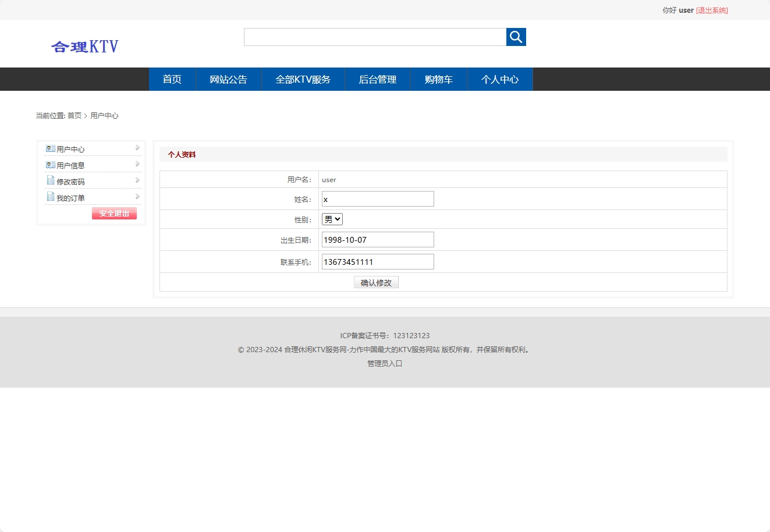Click the search magnifier icon

[x=516, y=37]
